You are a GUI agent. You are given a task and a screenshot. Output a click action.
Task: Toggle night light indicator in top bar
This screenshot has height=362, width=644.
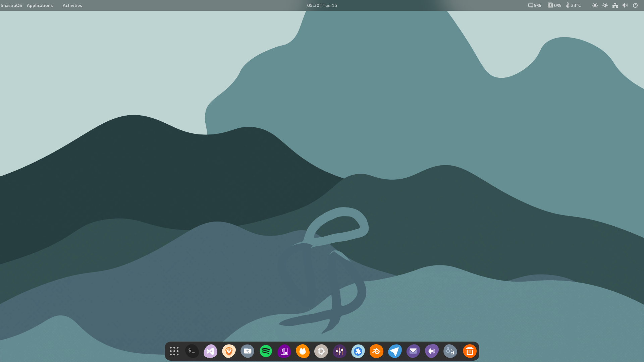(x=605, y=5)
